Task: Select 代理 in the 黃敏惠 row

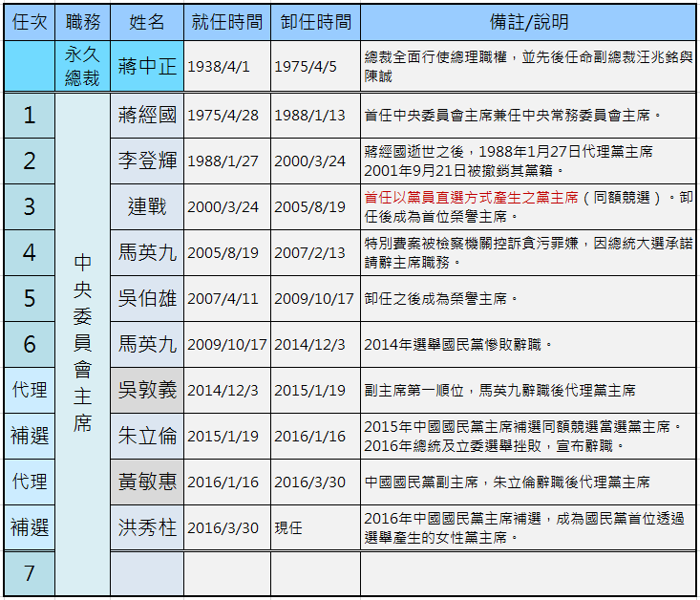Action: (x=30, y=482)
